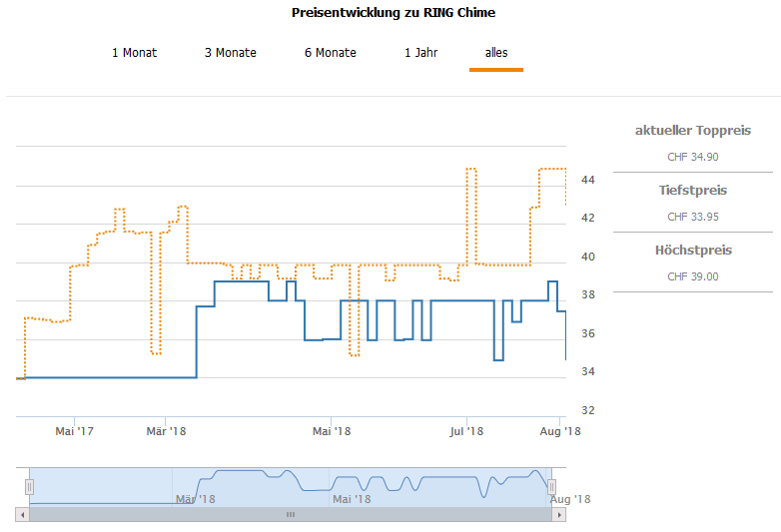The image size is (781, 532).
Task: Click the aktueller Toppreis CHF 34.90 value
Action: (x=693, y=157)
